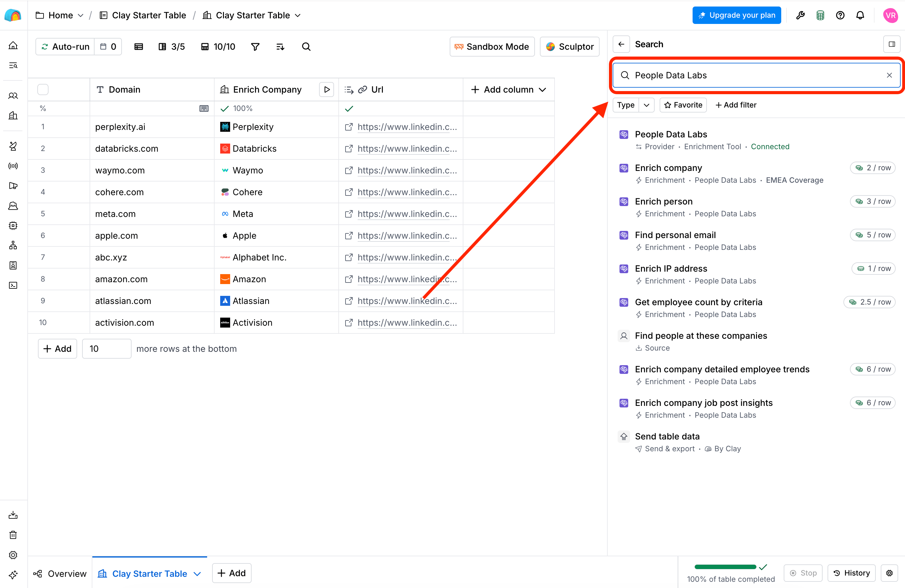Select the Enrich person enrichment result

[x=756, y=207]
